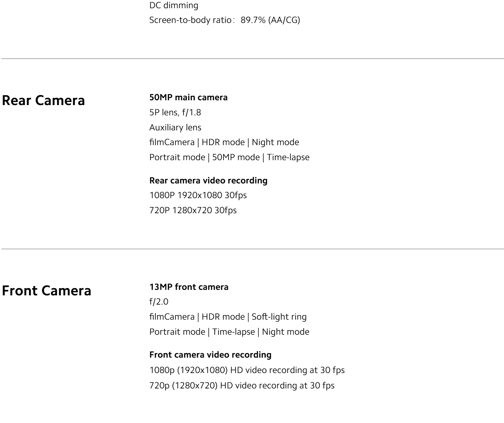Select the '50MP main camera' bold title

188,98
